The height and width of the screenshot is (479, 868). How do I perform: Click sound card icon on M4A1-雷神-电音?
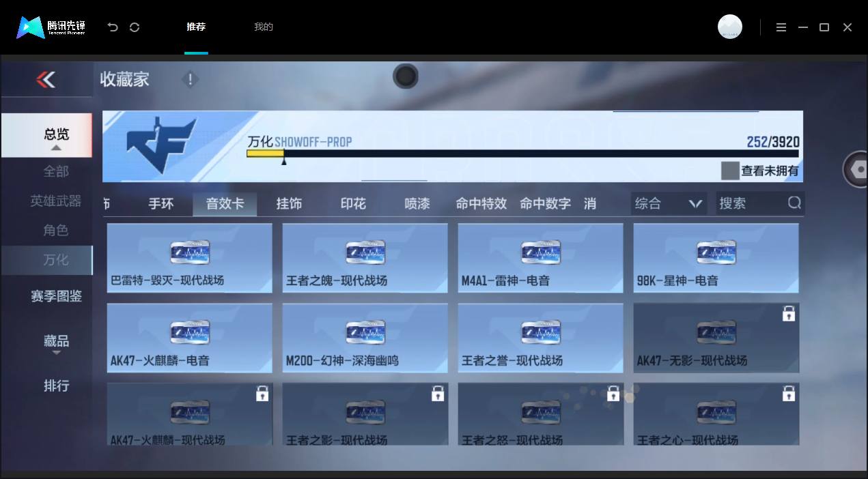(x=541, y=252)
